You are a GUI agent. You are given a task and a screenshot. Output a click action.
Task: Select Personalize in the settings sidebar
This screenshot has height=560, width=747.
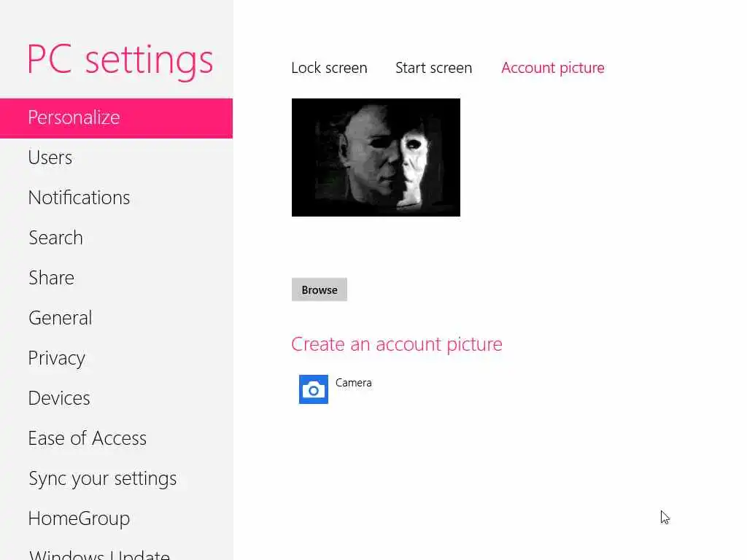click(74, 117)
